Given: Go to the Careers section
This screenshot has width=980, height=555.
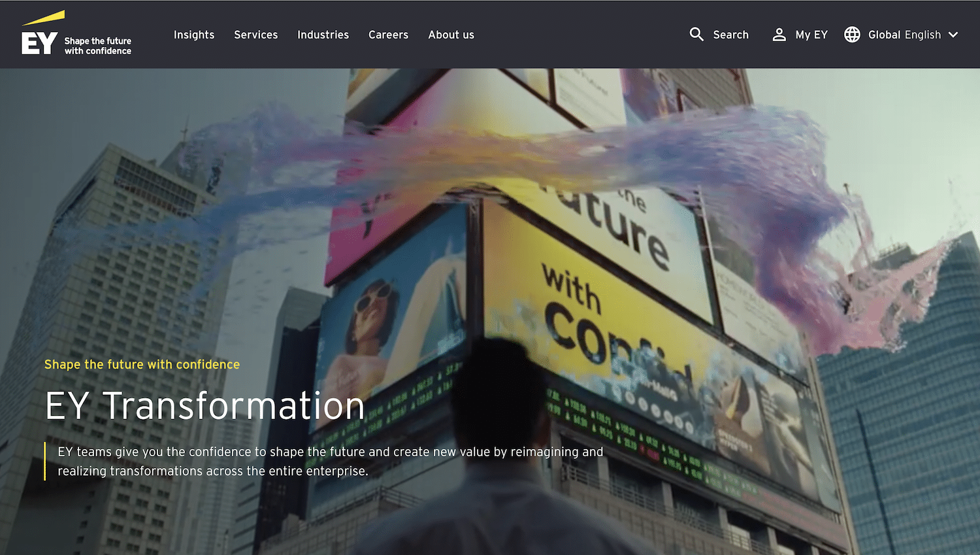Looking at the screenshot, I should click(388, 35).
